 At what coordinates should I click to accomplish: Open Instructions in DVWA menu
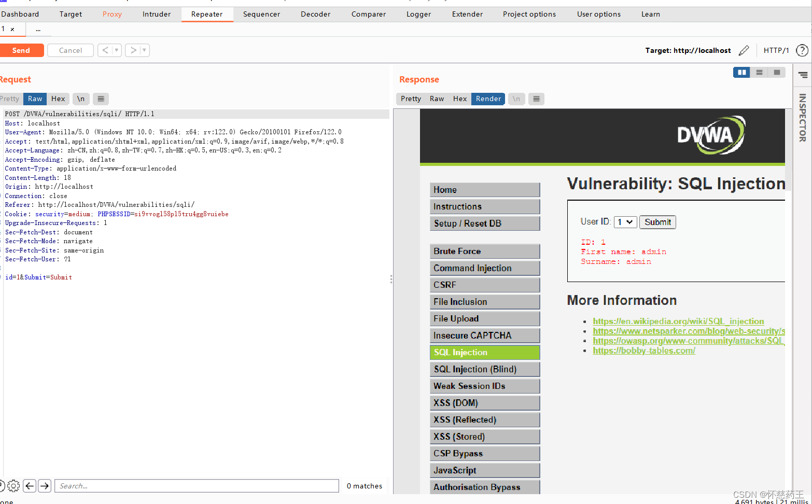[485, 206]
